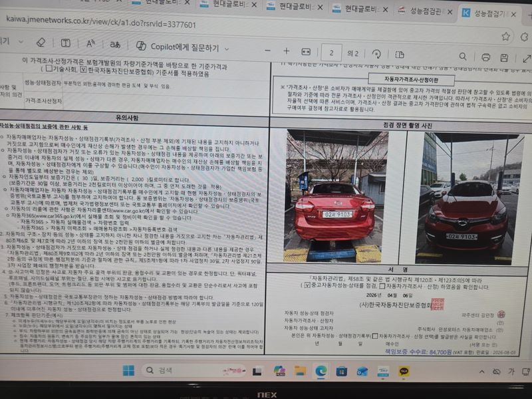The height and width of the screenshot is (399, 532).
Task: Open KakaoTalk from the taskbar
Action: click(404, 370)
